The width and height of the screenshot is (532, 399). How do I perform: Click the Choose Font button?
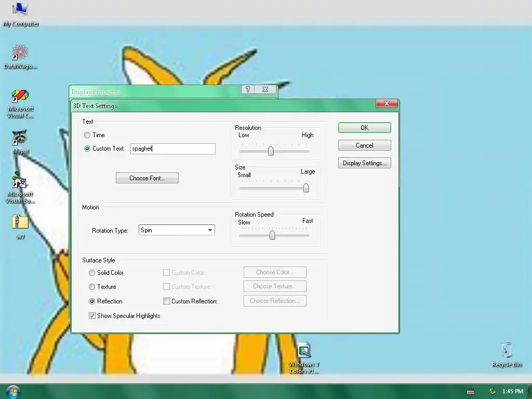coord(147,178)
